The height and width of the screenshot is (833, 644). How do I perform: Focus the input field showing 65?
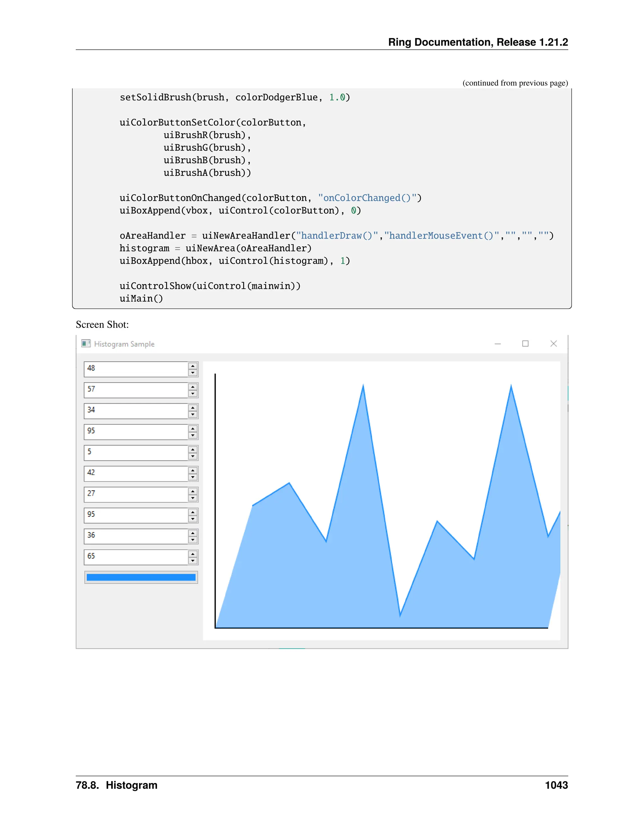[136, 557]
